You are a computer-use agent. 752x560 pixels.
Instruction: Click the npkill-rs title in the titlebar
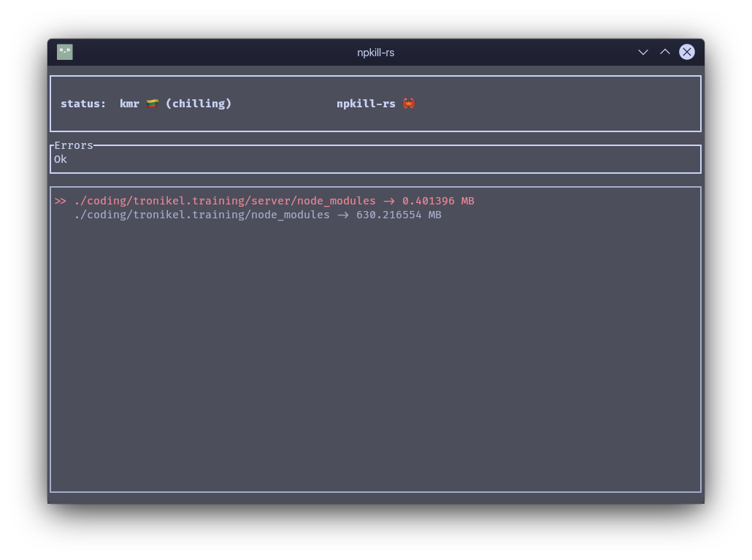pyautogui.click(x=375, y=52)
